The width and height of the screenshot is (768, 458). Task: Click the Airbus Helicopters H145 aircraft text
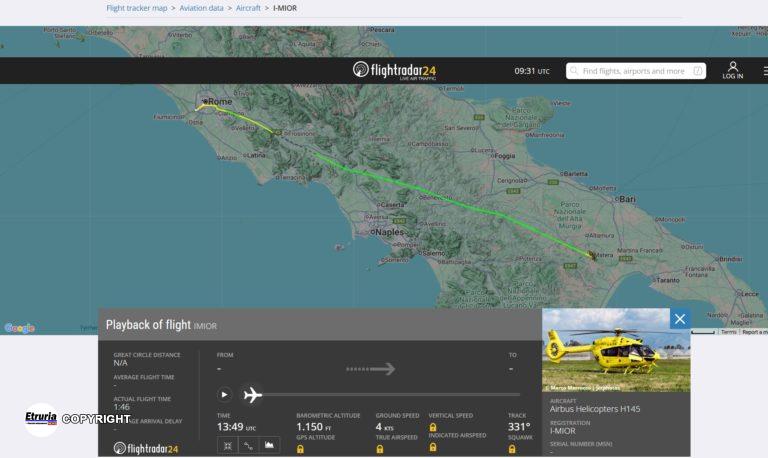(595, 409)
